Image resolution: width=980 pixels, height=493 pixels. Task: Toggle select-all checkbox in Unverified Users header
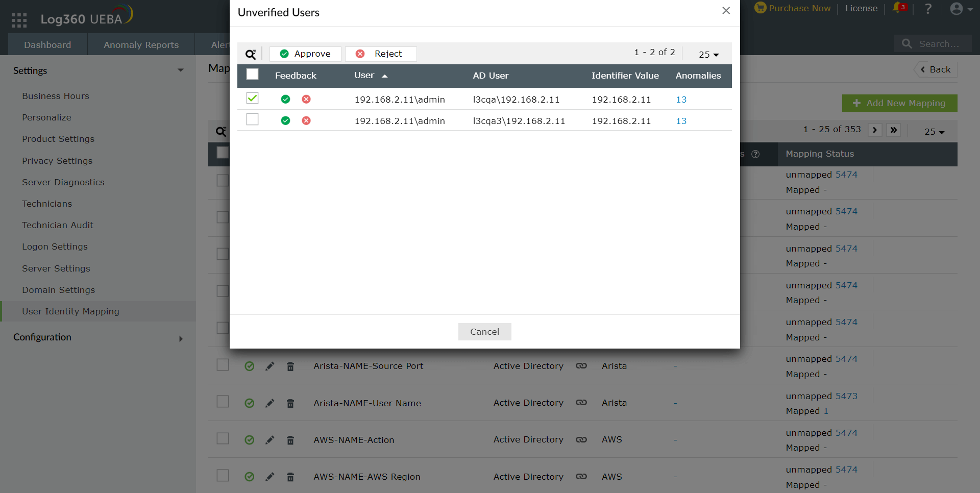pos(252,75)
